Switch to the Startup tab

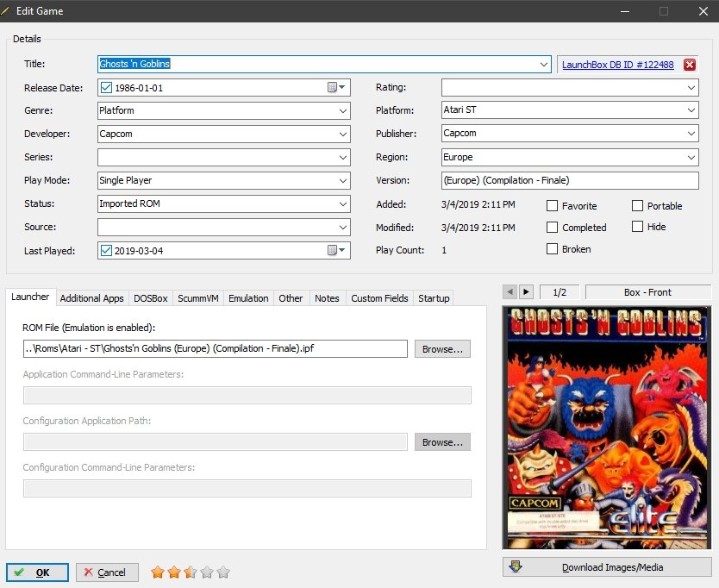(x=434, y=298)
